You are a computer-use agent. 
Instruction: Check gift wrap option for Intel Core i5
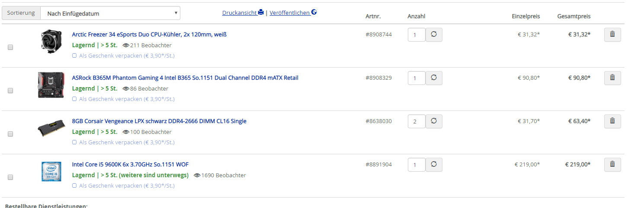coord(74,185)
